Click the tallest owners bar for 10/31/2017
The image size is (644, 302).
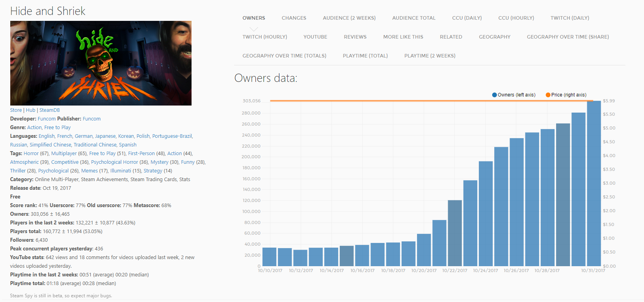coord(594,185)
